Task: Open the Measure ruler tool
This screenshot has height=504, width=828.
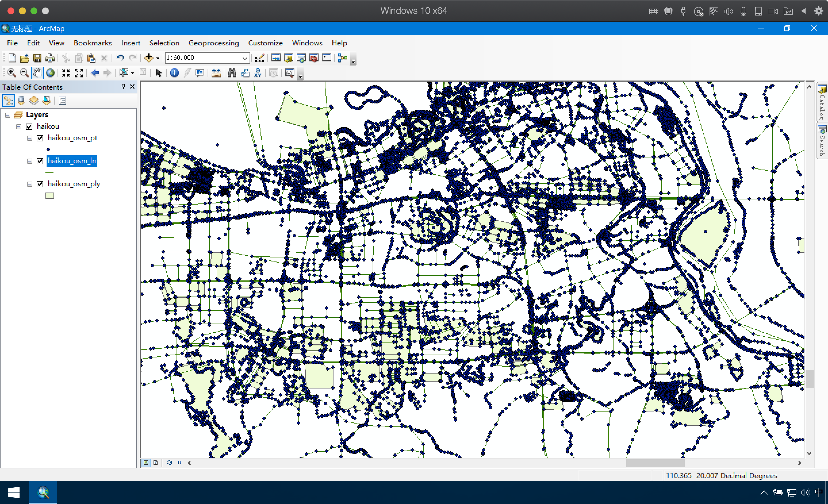Action: pos(216,73)
